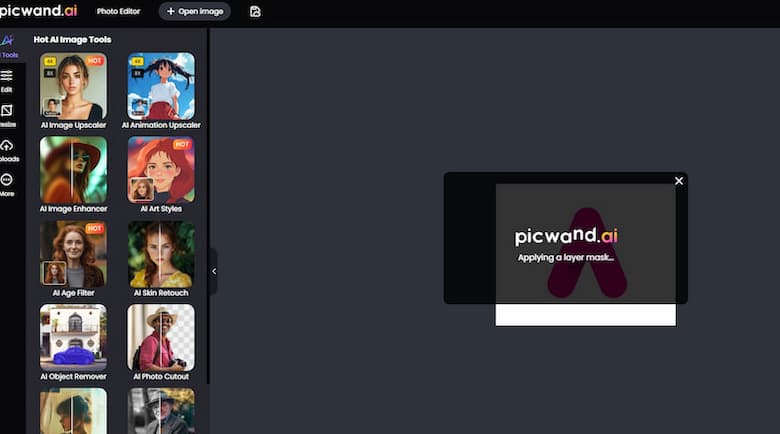The height and width of the screenshot is (434, 780).
Task: Click the tools panel vertical scrollbar
Action: click(x=208, y=206)
